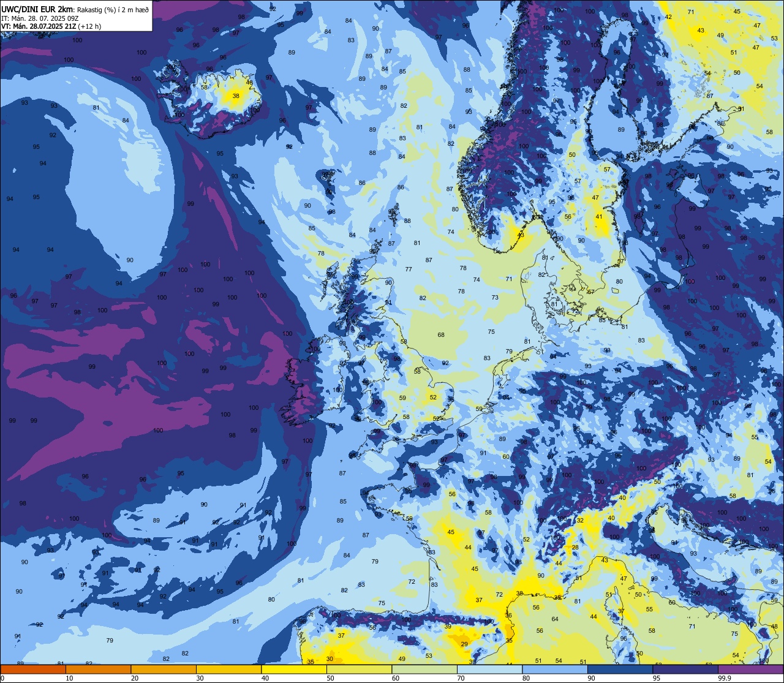Click the "20" label on the legend scale
The height and width of the screenshot is (683, 784).
pos(135,678)
